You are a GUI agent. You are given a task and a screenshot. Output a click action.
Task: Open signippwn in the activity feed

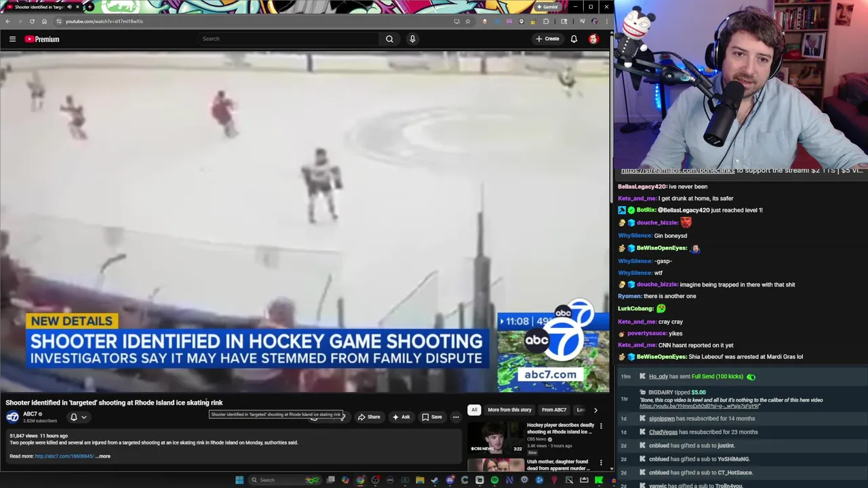tap(662, 419)
